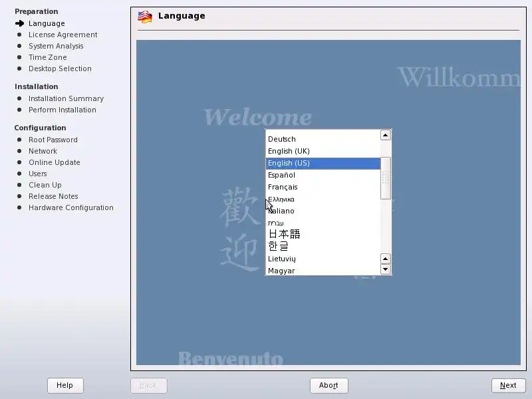The height and width of the screenshot is (399, 532).
Task: Click Desktop Selection step
Action: [60, 68]
